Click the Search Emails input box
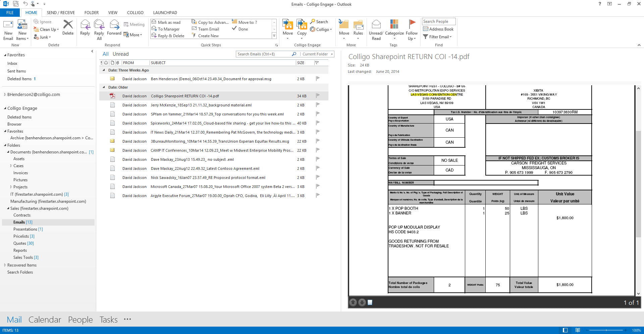 click(x=264, y=54)
